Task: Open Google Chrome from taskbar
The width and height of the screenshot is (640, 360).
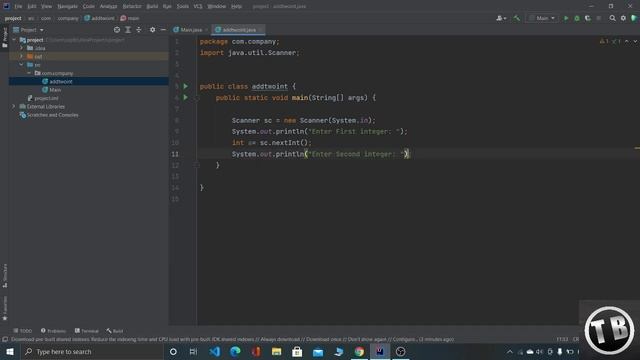Action: pos(359,352)
